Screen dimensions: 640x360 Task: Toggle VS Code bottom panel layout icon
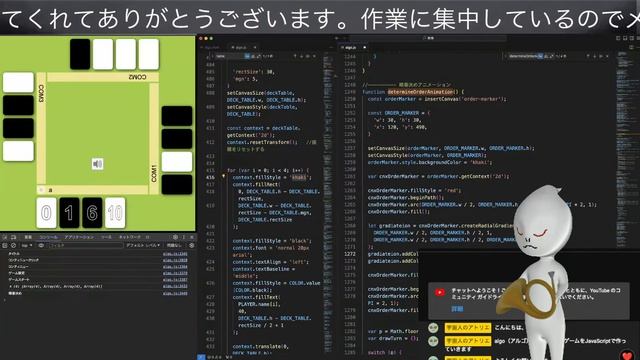click(624, 38)
